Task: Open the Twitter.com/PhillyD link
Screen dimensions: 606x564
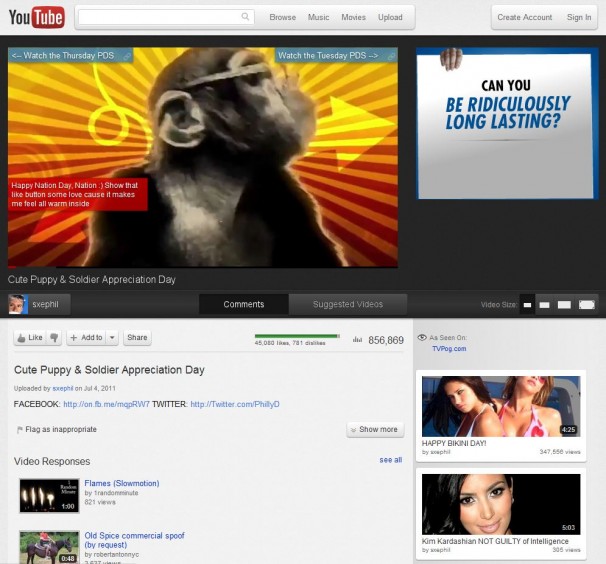Action: [235, 404]
